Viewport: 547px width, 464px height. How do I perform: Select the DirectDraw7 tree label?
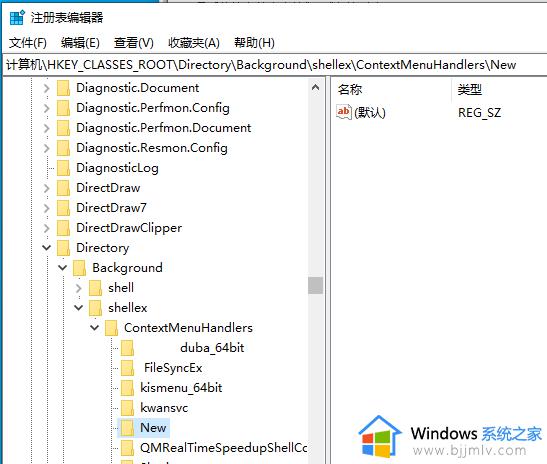111,208
